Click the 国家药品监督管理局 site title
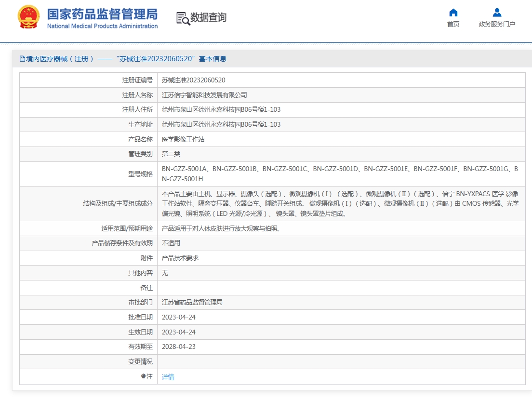Image resolution: width=532 pixels, height=400 pixels. [103, 14]
